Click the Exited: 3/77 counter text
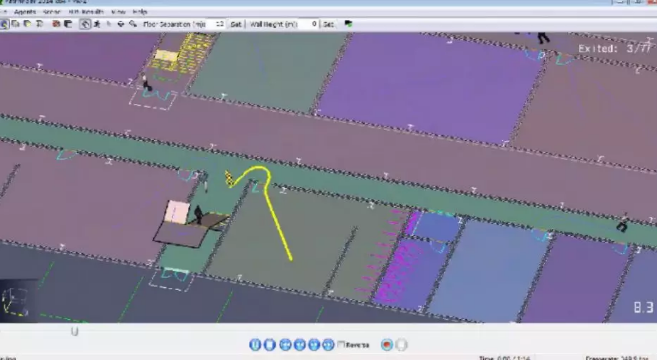The image size is (657, 360). coord(615,49)
